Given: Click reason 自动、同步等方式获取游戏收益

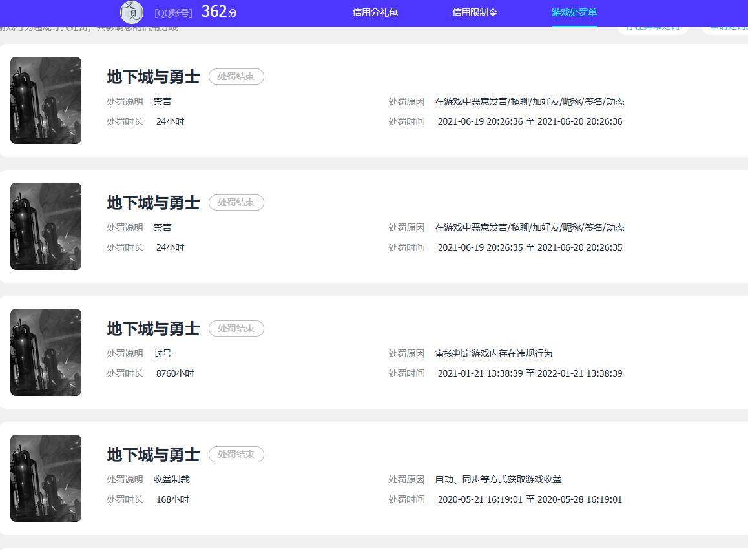Looking at the screenshot, I should click(499, 479).
